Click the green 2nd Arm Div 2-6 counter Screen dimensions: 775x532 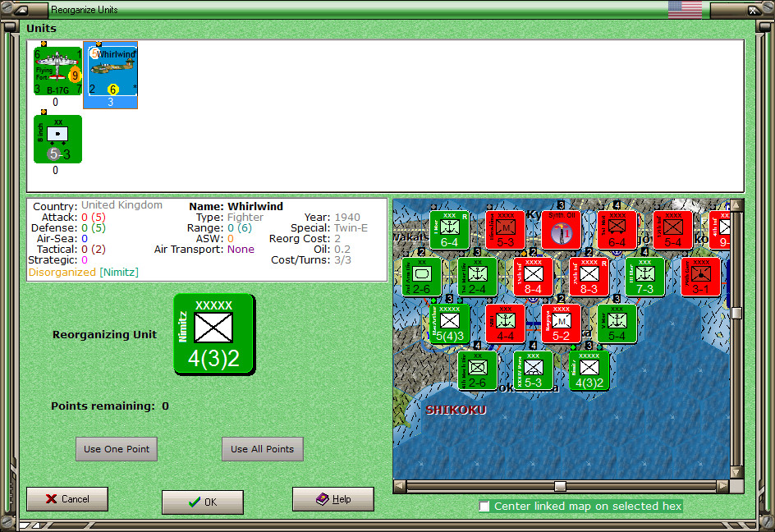pyautogui.click(x=422, y=277)
